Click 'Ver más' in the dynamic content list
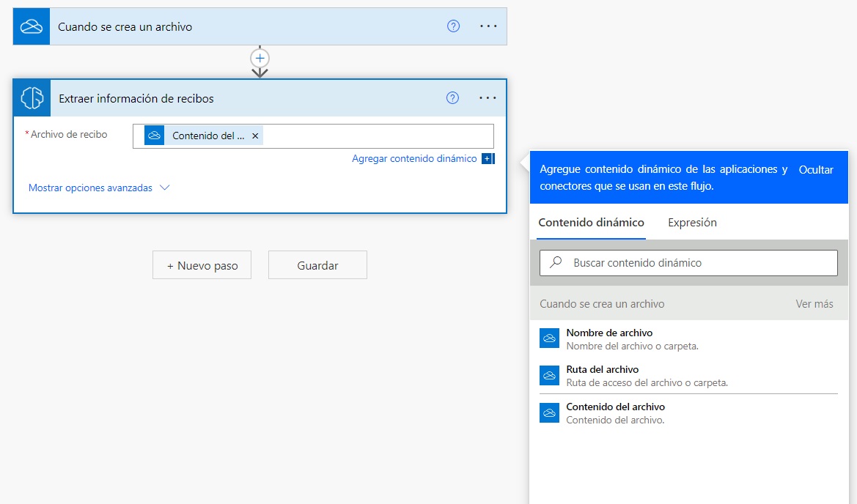The image size is (857, 504). pyautogui.click(x=814, y=304)
